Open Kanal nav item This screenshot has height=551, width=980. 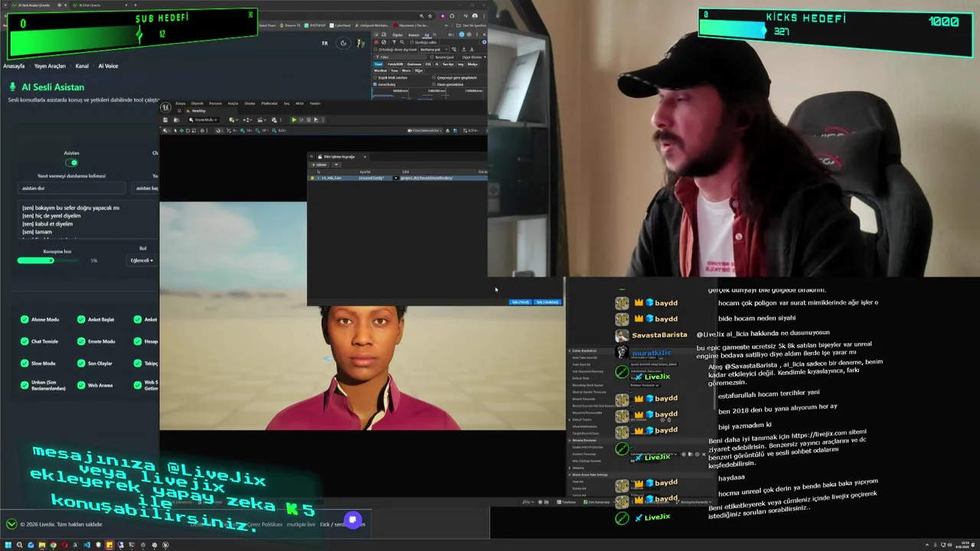(x=82, y=66)
